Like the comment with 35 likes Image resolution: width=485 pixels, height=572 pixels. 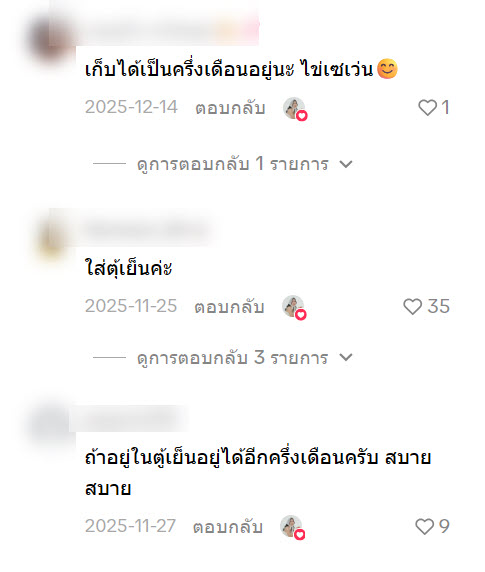412,306
